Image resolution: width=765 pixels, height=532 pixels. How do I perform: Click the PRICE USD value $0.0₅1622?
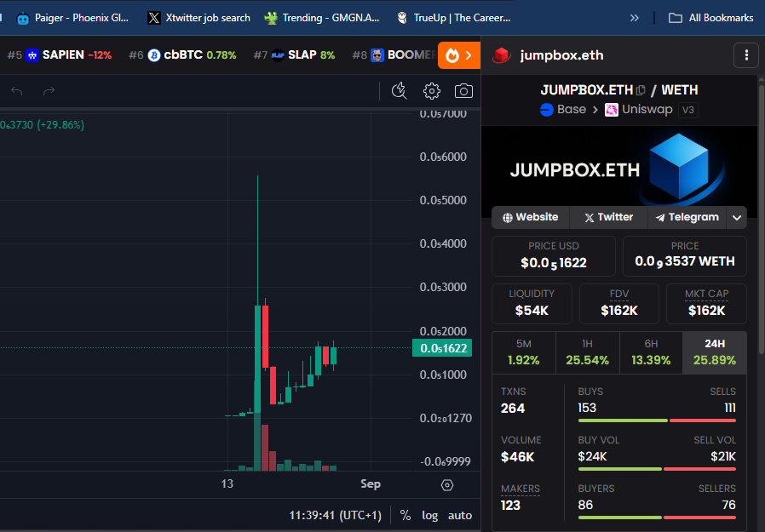pyautogui.click(x=553, y=263)
